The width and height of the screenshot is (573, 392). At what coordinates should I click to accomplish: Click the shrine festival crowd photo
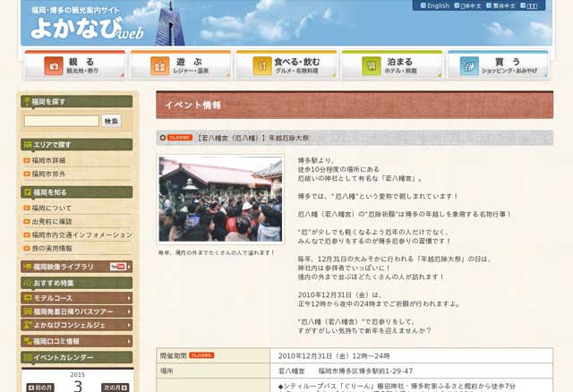tap(220, 199)
